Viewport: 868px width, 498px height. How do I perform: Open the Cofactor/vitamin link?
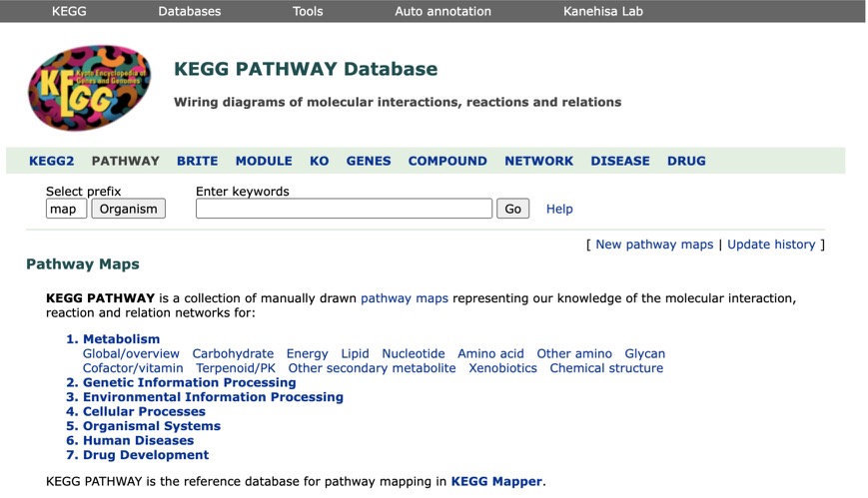(x=133, y=368)
